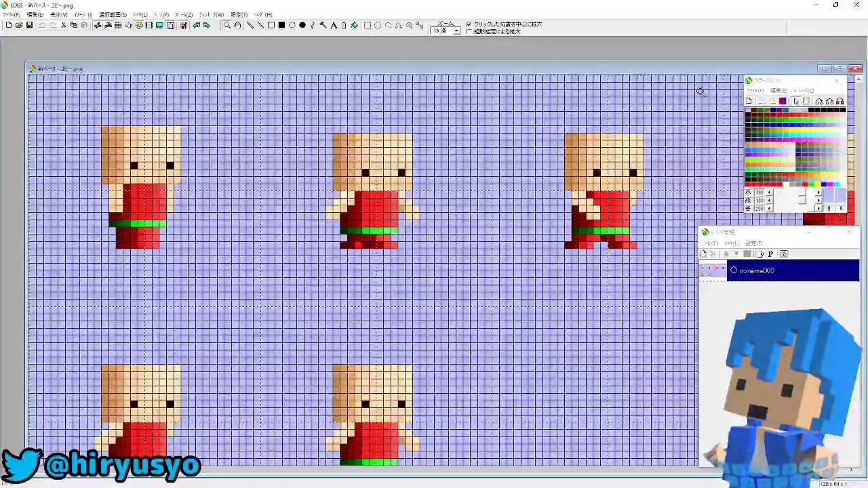This screenshot has width=868, height=488.
Task: Click the noname000 layer thumbnail
Action: [x=713, y=270]
